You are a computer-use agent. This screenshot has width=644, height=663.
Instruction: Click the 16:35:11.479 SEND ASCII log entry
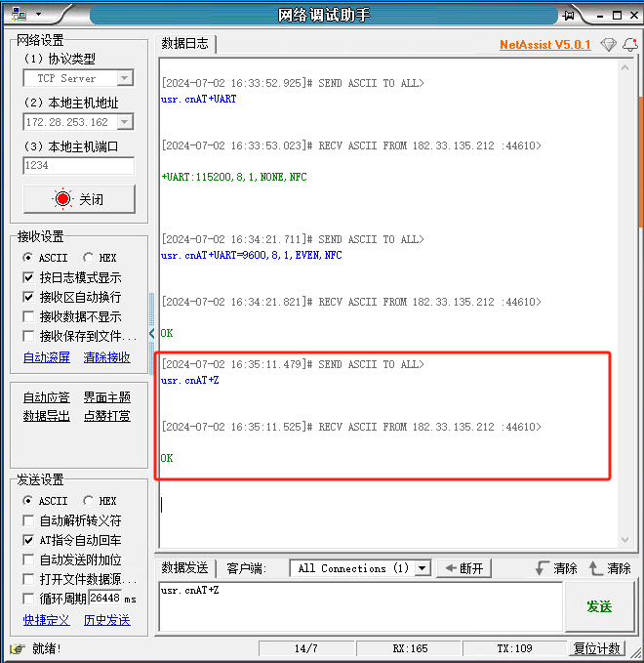coord(293,364)
